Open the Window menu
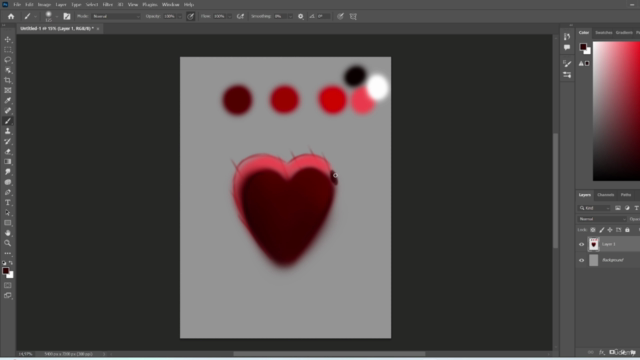The width and height of the screenshot is (640, 360). [170, 4]
